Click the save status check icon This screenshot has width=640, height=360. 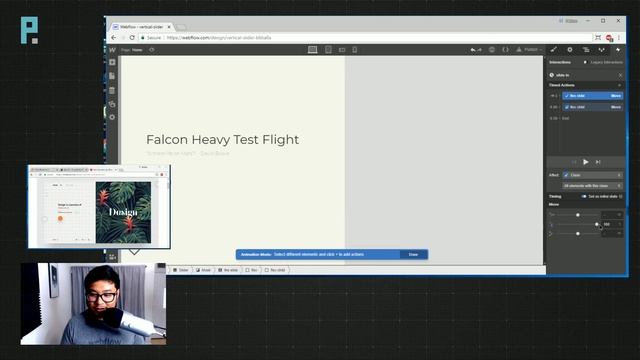[x=492, y=50]
